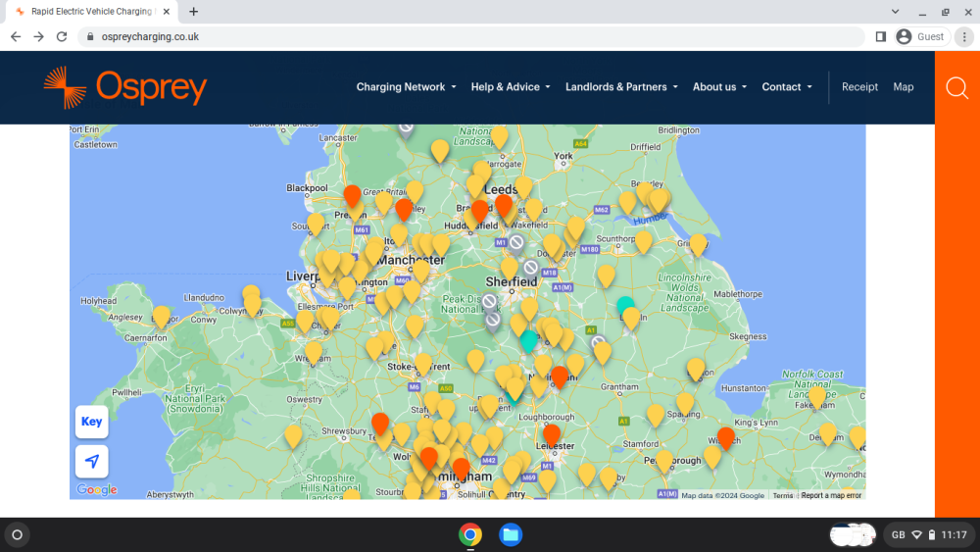980x552 pixels.
Task: Click the orange marker near Shrewsbury
Action: click(x=380, y=424)
